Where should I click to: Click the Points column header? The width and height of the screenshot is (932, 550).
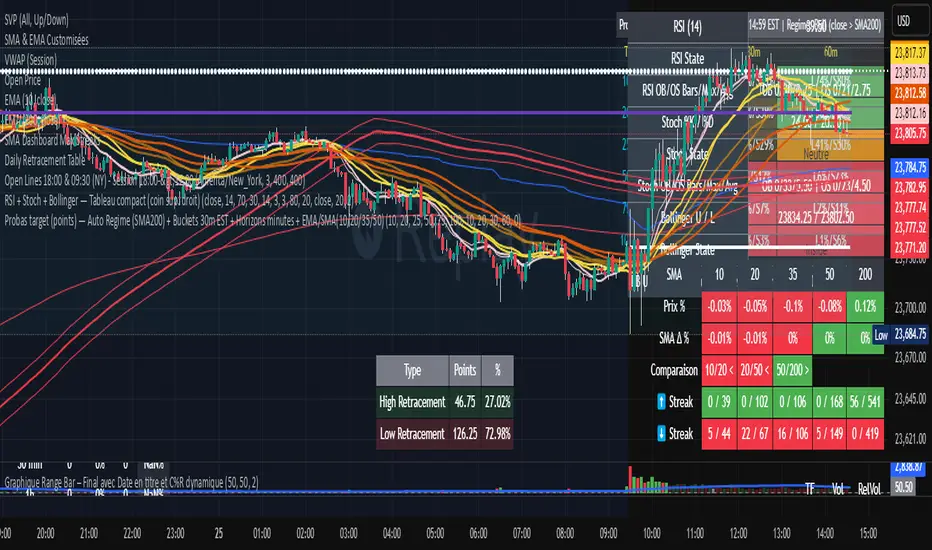point(465,370)
